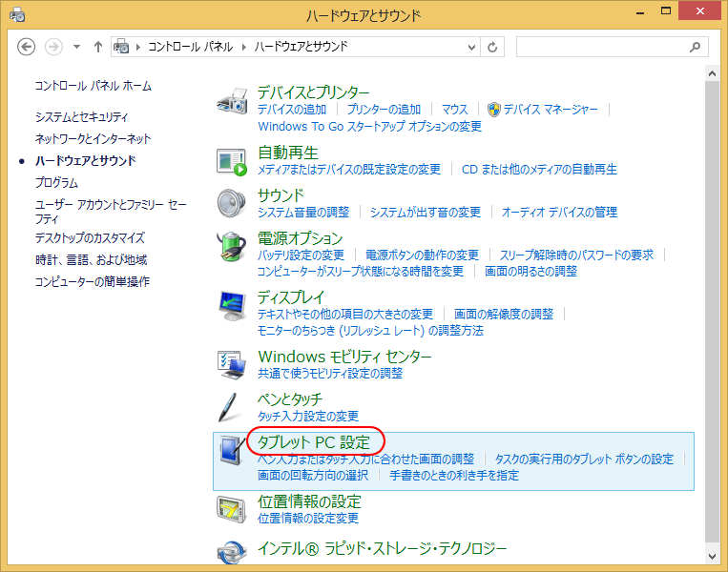This screenshot has height=572, width=728.
Task: Open タブレット PC 設定 heading
Action: coord(314,442)
